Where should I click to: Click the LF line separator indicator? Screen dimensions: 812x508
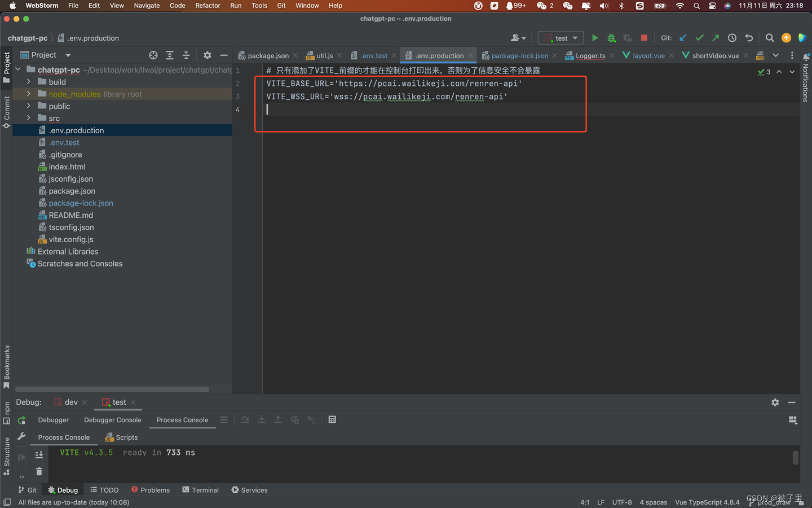click(x=601, y=502)
